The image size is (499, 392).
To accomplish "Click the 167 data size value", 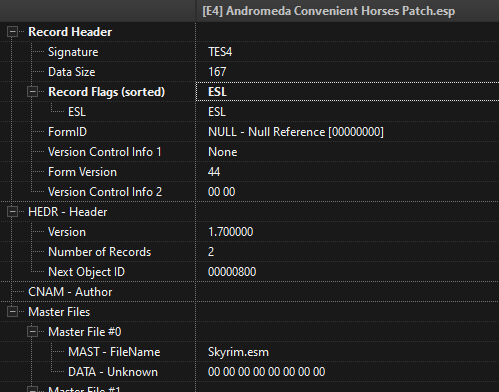I will (217, 72).
